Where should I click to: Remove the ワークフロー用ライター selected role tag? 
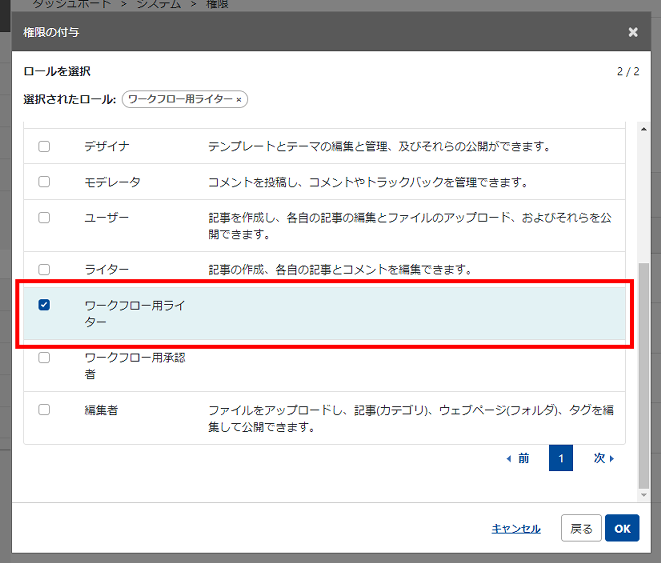coord(238,100)
